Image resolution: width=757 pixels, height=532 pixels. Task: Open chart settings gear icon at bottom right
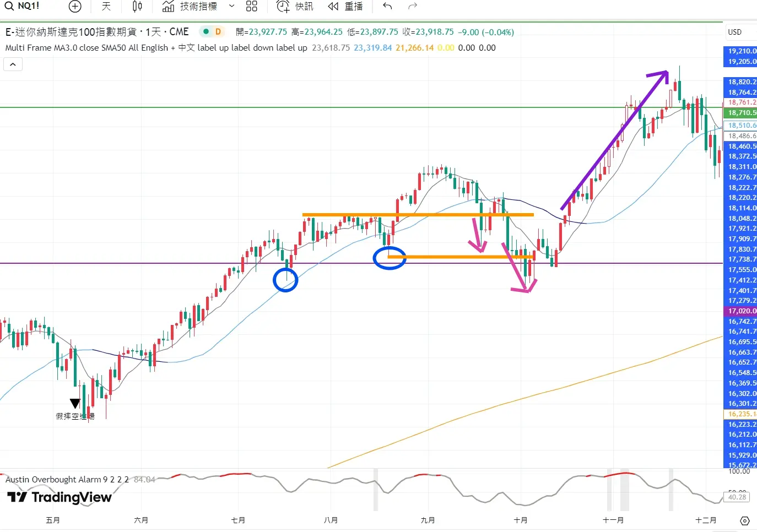point(745,520)
